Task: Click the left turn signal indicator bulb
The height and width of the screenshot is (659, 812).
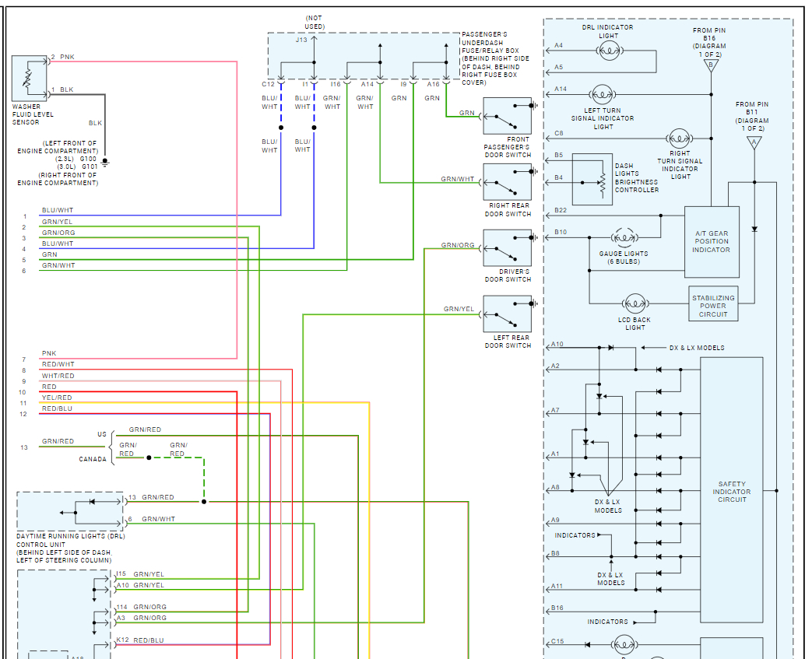Action: click(602, 95)
